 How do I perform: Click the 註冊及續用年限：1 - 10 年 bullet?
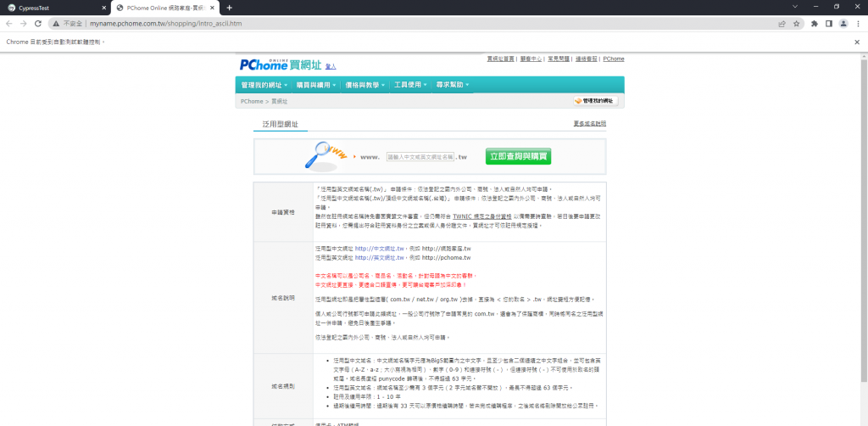[367, 396]
